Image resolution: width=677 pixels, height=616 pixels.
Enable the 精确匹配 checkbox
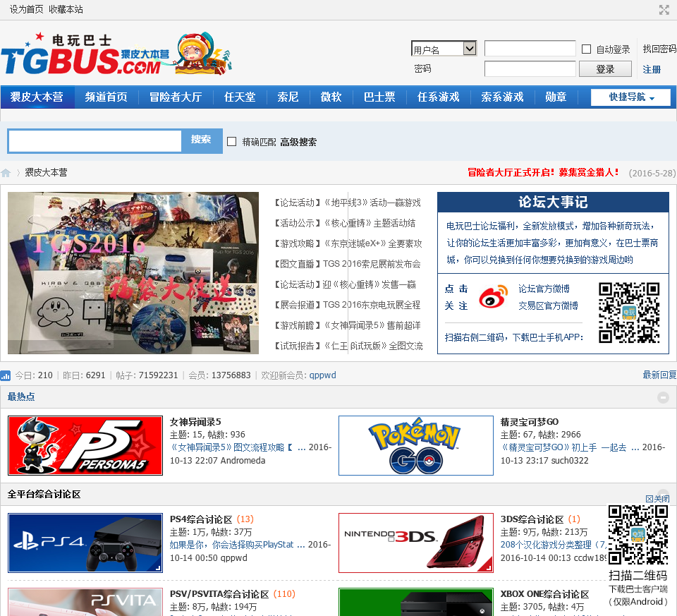232,142
